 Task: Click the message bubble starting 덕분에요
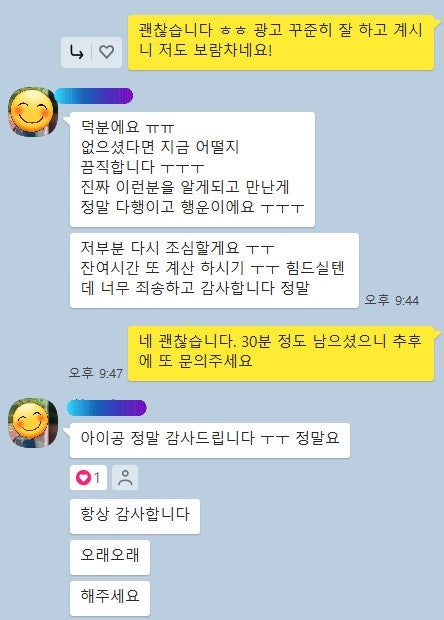point(192,169)
